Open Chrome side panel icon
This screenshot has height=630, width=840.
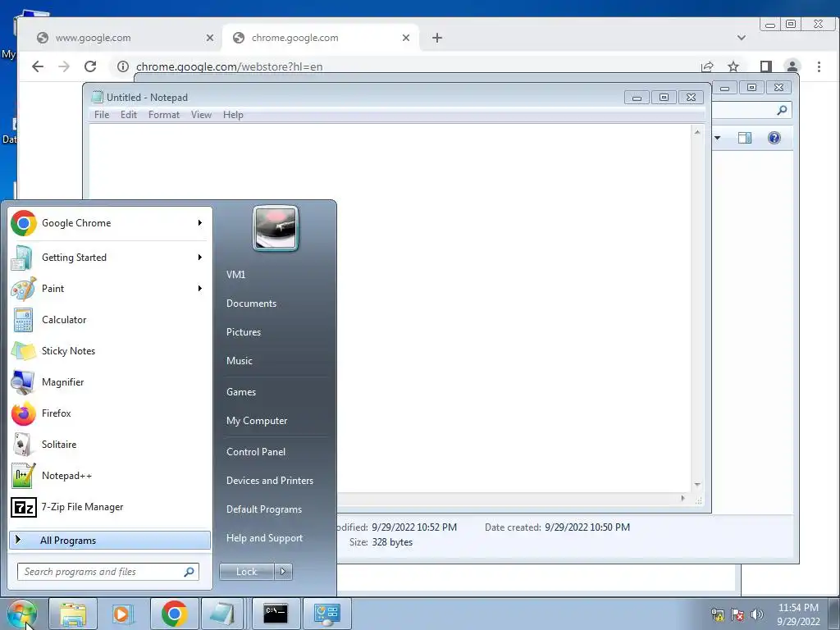pyautogui.click(x=765, y=66)
